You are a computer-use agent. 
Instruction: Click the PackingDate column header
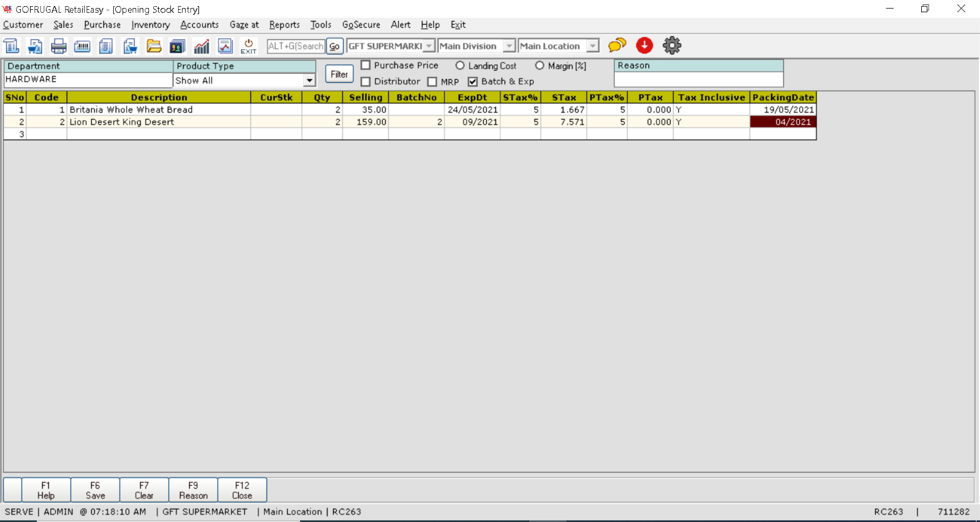(783, 97)
